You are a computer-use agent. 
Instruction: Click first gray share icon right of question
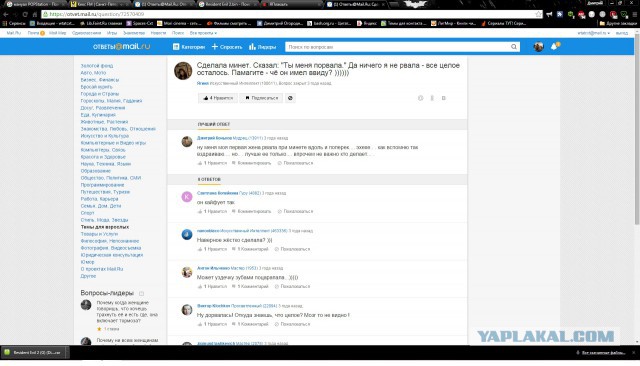pos(420,98)
